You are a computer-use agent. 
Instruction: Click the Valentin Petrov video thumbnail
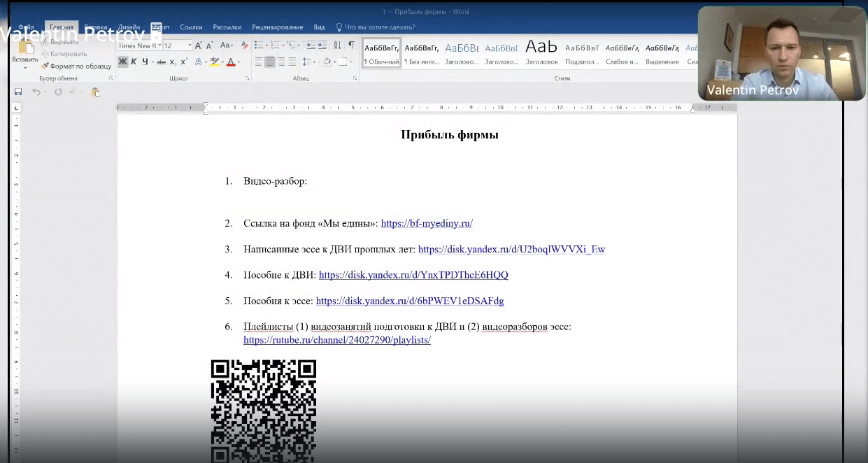pyautogui.click(x=781, y=53)
